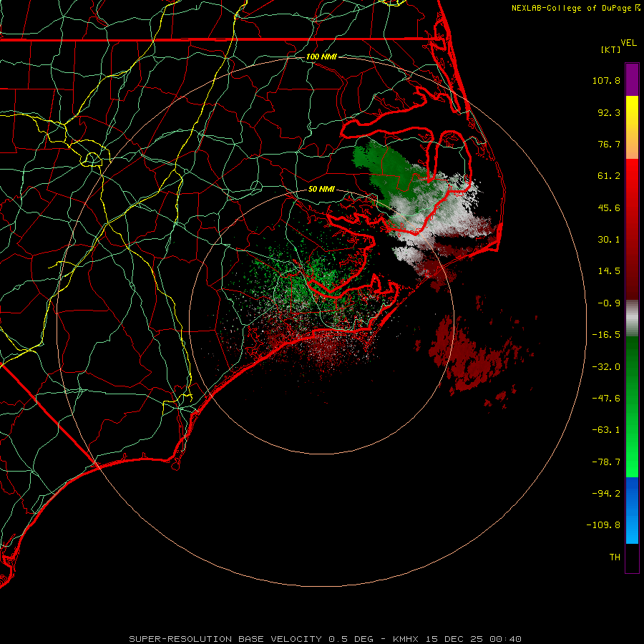Click the [KT] units label

[611, 49]
